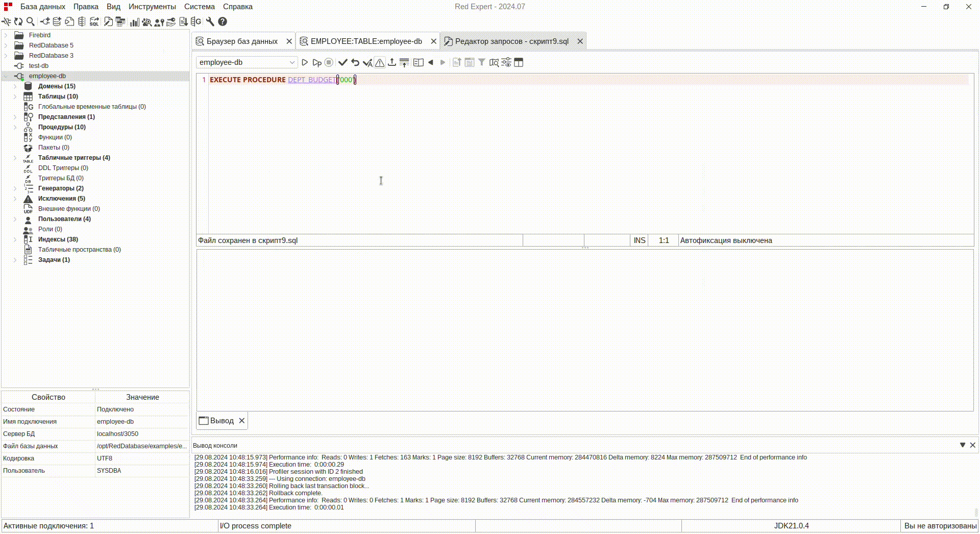Click the Commit checkmark icon
The width and height of the screenshot is (980, 534).
pos(342,62)
